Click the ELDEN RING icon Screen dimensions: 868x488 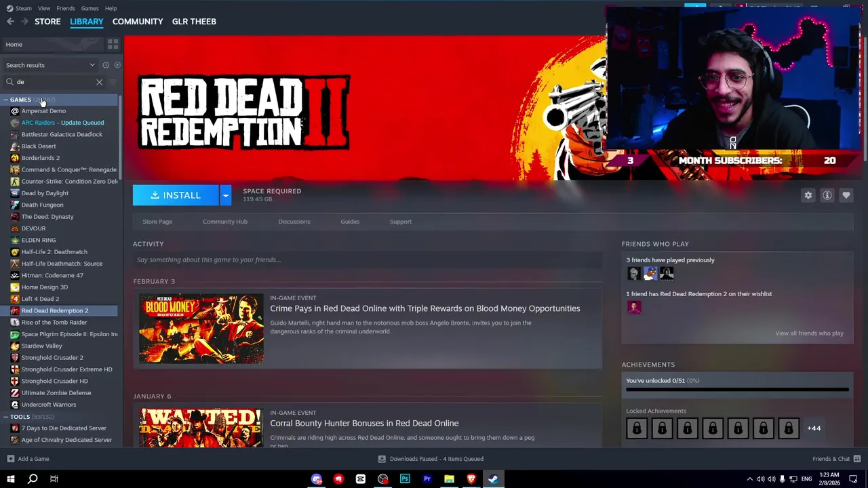15,240
